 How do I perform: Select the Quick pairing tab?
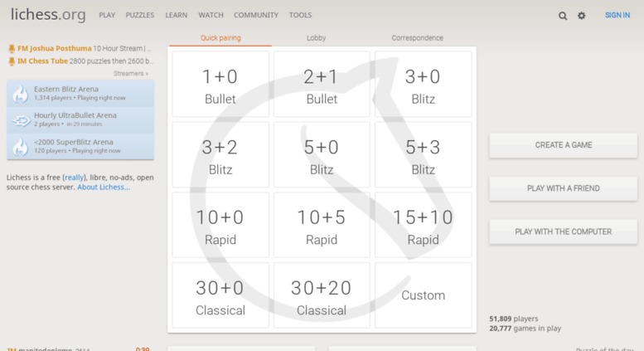coord(220,38)
